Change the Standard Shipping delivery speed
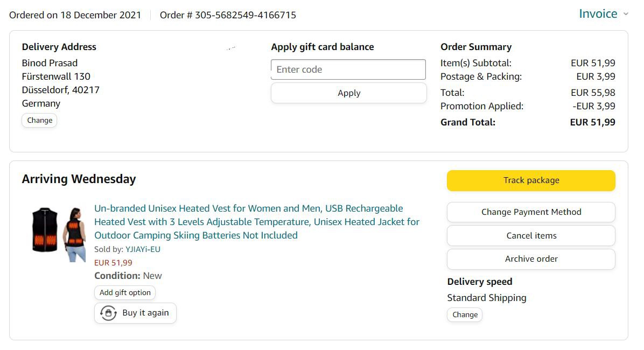The height and width of the screenshot is (350, 644). (x=464, y=314)
